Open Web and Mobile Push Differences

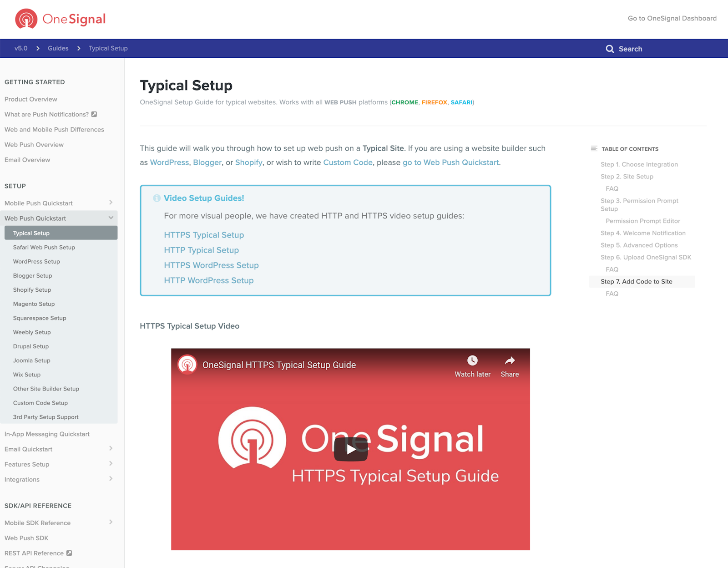pos(54,129)
